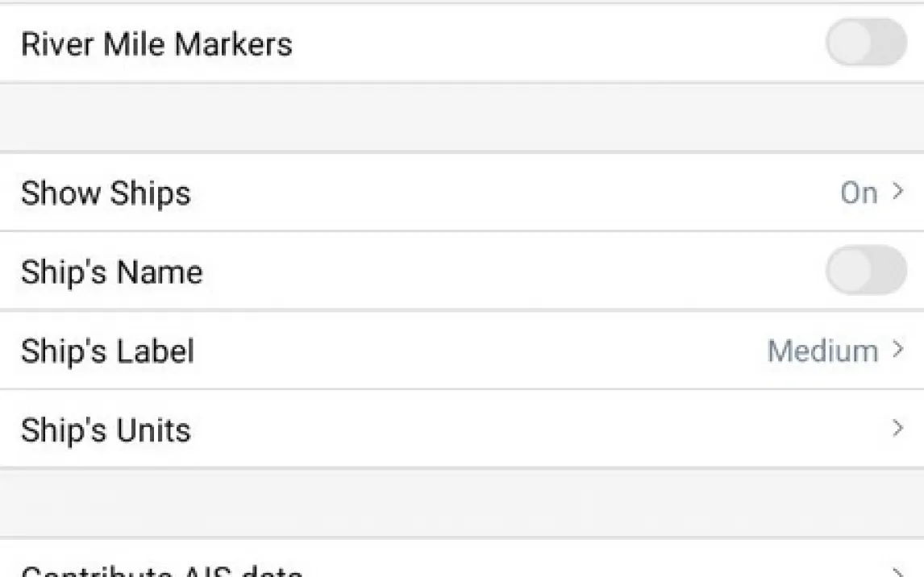This screenshot has height=577, width=924.
Task: Click the gray divider band below Ship's Units
Action: click(462, 503)
